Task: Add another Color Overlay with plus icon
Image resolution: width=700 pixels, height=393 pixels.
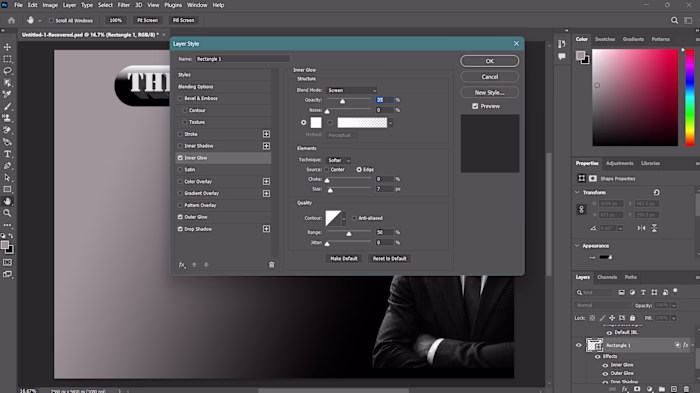Action: [267, 181]
